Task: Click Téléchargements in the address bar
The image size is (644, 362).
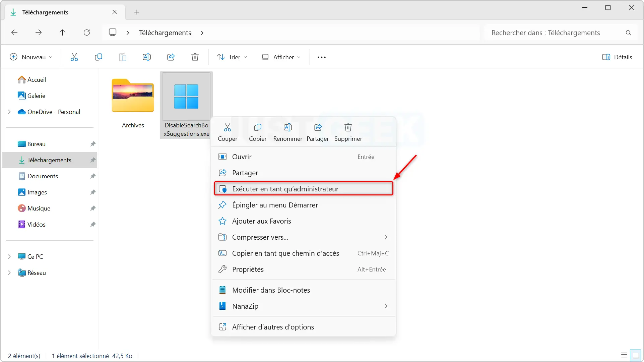Action: point(165,33)
